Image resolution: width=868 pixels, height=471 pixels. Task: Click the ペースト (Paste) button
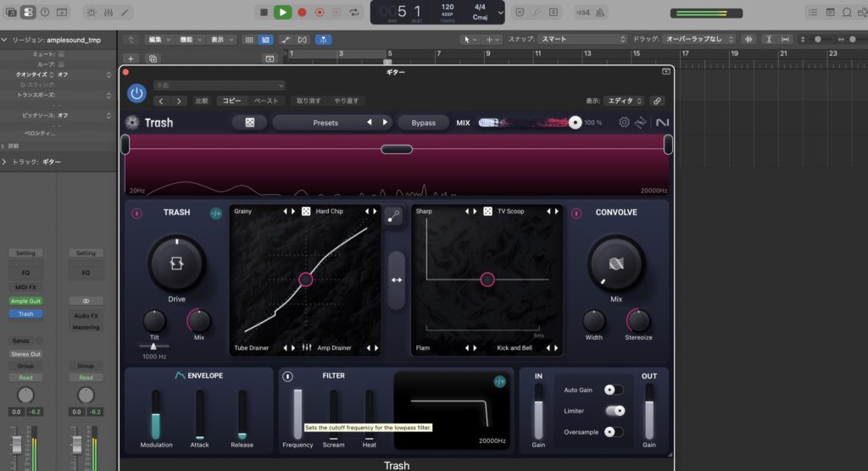[x=266, y=101]
